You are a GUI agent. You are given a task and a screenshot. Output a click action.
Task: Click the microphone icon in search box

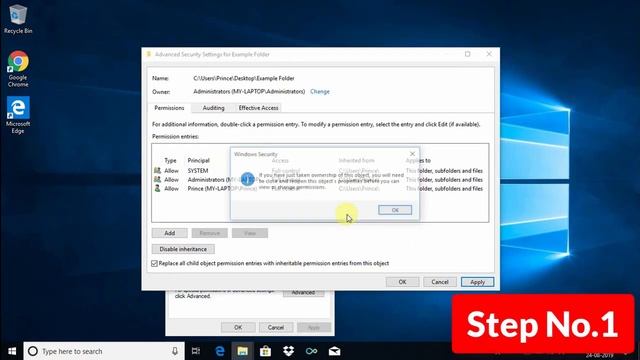[x=175, y=351]
